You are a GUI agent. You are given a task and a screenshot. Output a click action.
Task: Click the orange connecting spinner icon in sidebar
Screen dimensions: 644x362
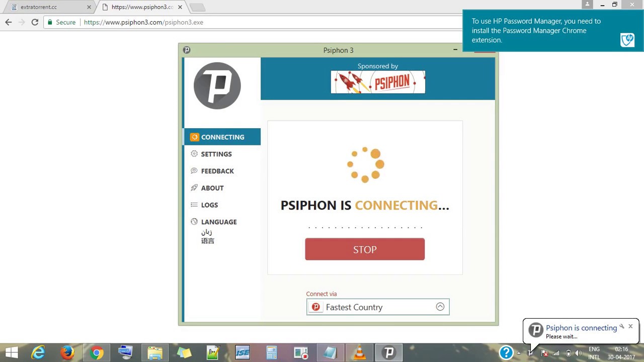[x=194, y=137]
